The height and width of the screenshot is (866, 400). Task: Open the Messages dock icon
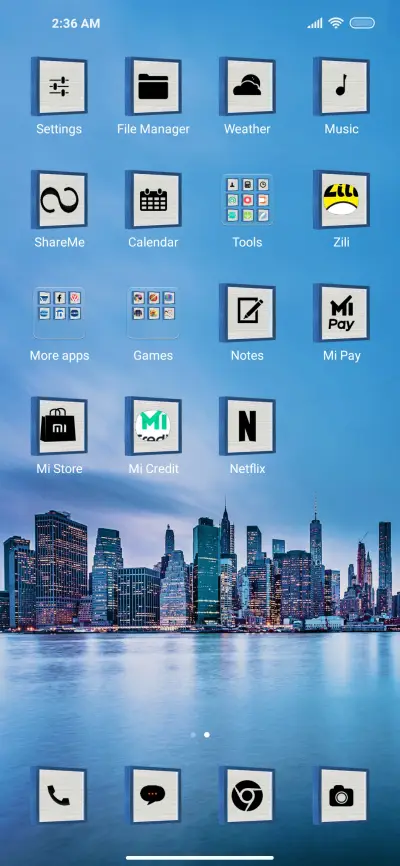[153, 796]
